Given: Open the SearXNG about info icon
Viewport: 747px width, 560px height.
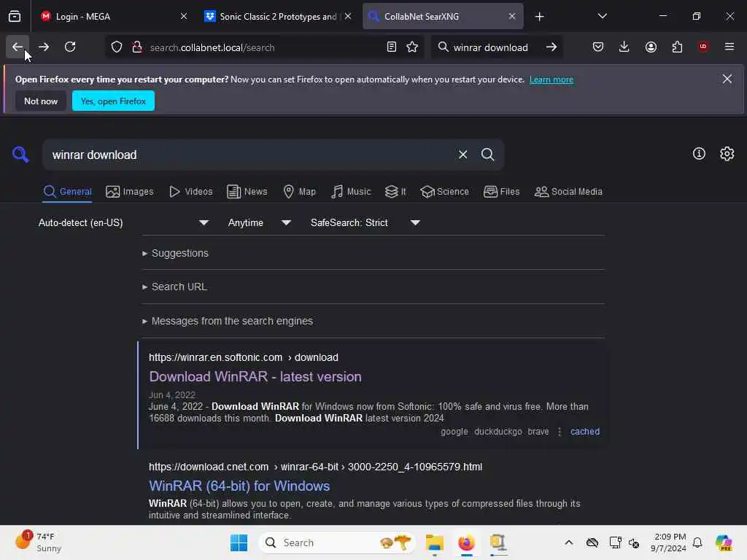Looking at the screenshot, I should [x=699, y=154].
